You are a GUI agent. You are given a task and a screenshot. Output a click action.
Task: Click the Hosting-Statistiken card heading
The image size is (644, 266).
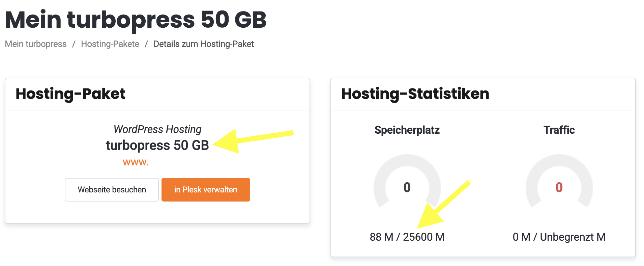[415, 94]
